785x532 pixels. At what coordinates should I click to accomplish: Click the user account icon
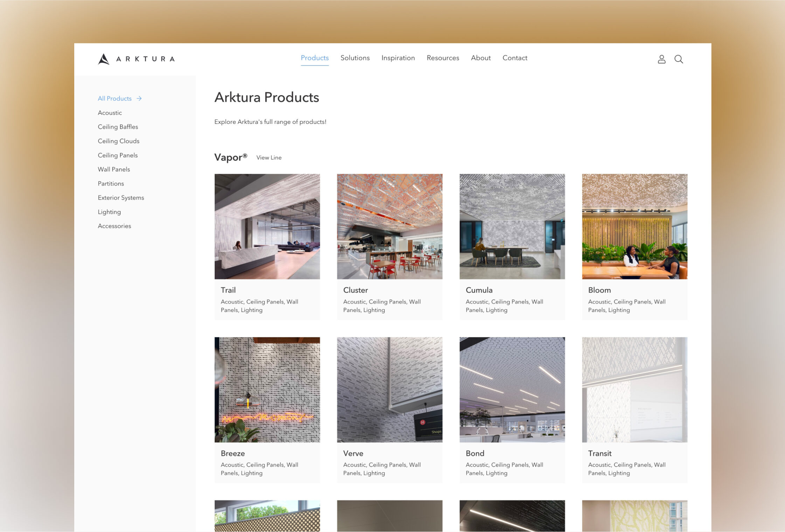(x=661, y=59)
